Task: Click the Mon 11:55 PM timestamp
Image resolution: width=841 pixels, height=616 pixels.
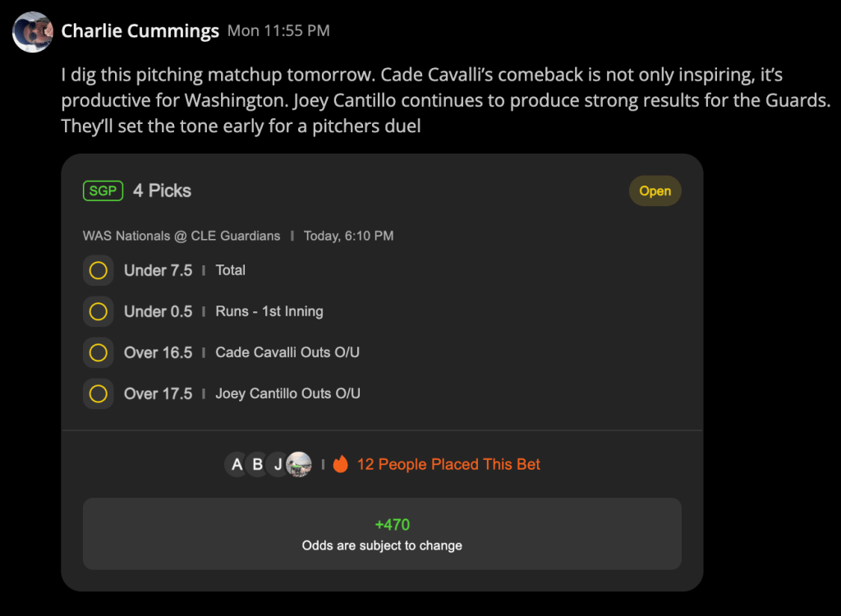Action: (278, 30)
